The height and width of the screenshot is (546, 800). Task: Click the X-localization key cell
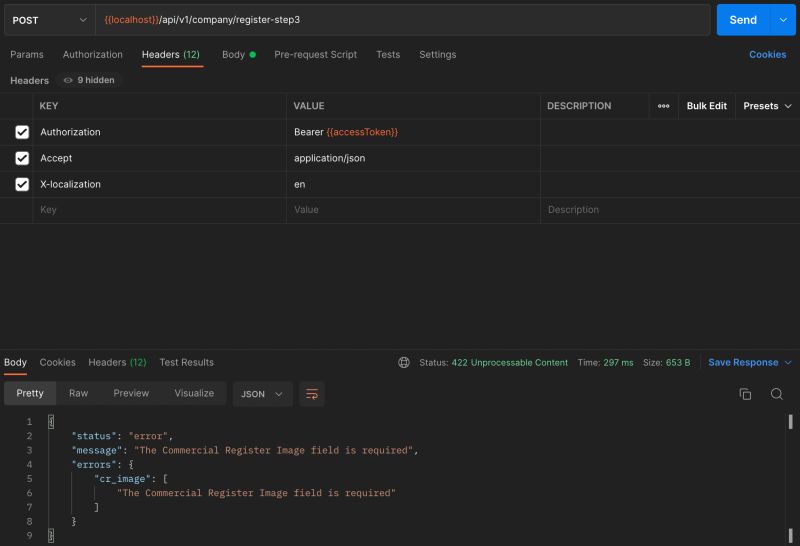[x=159, y=184]
